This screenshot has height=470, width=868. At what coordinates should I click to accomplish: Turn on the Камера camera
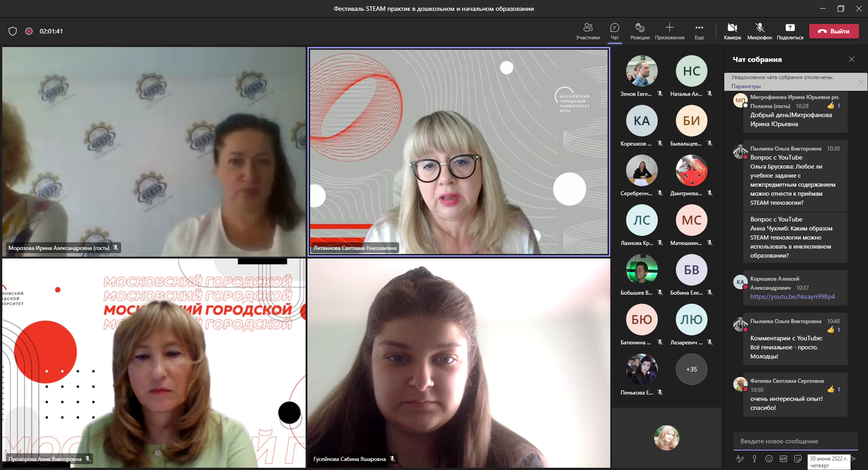(732, 31)
